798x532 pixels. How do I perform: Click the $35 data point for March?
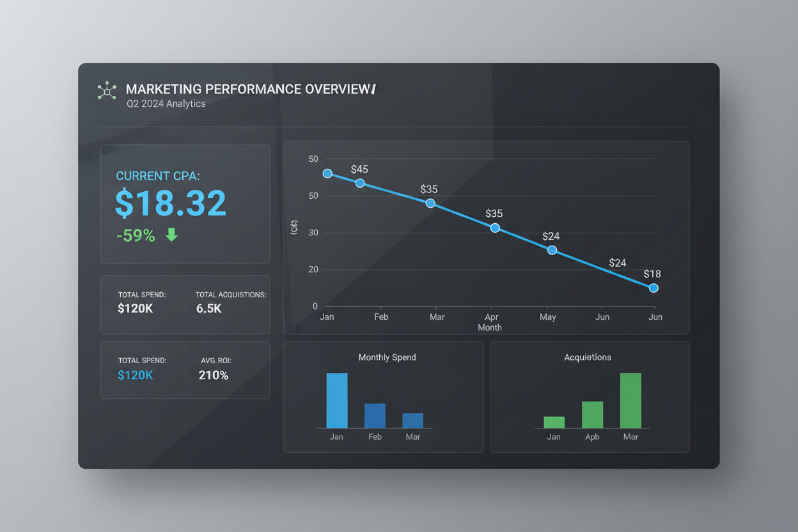430,203
